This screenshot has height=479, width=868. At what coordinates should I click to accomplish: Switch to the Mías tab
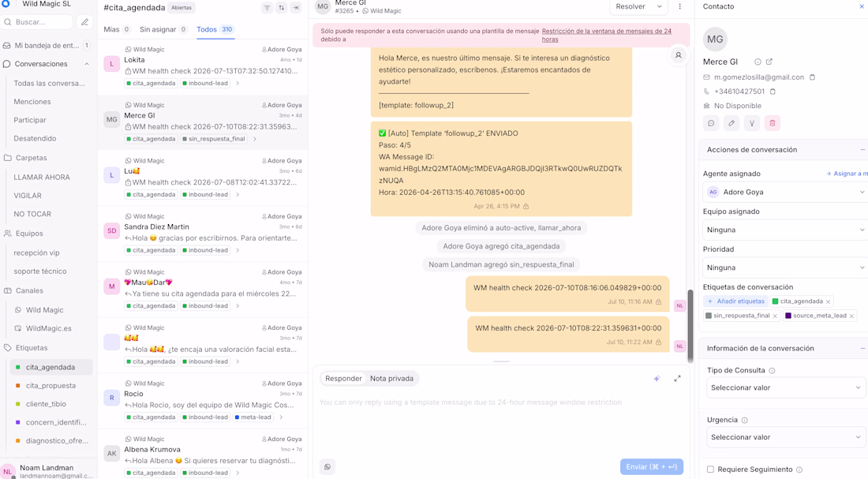point(116,29)
